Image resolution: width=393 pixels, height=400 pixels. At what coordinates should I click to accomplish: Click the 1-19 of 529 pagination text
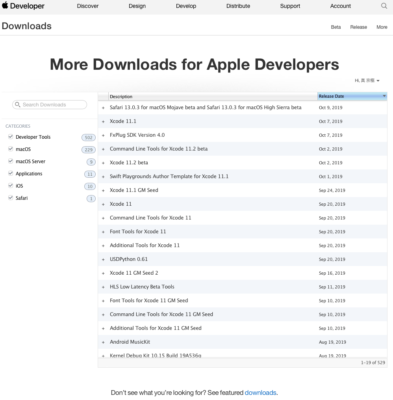pos(373,363)
